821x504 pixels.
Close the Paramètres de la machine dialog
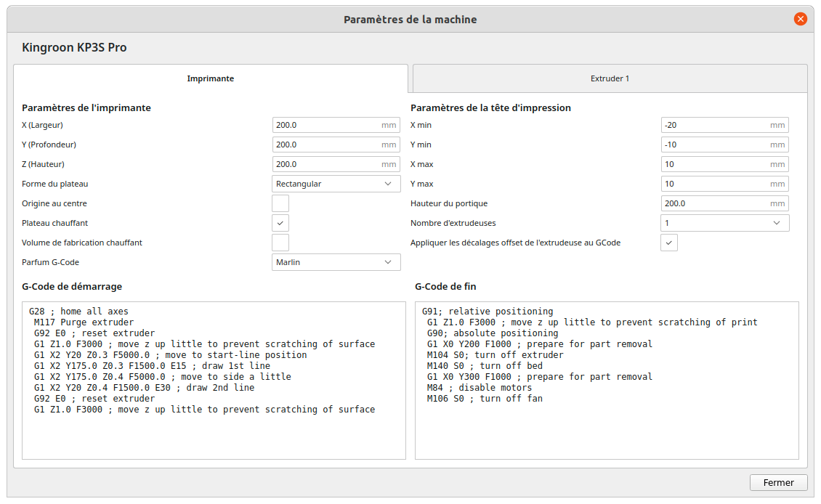point(800,19)
